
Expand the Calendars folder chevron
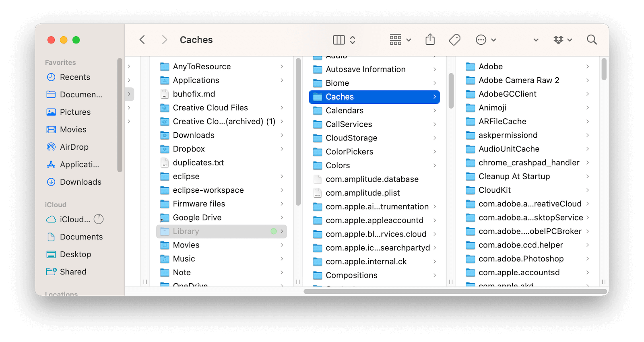click(x=435, y=111)
